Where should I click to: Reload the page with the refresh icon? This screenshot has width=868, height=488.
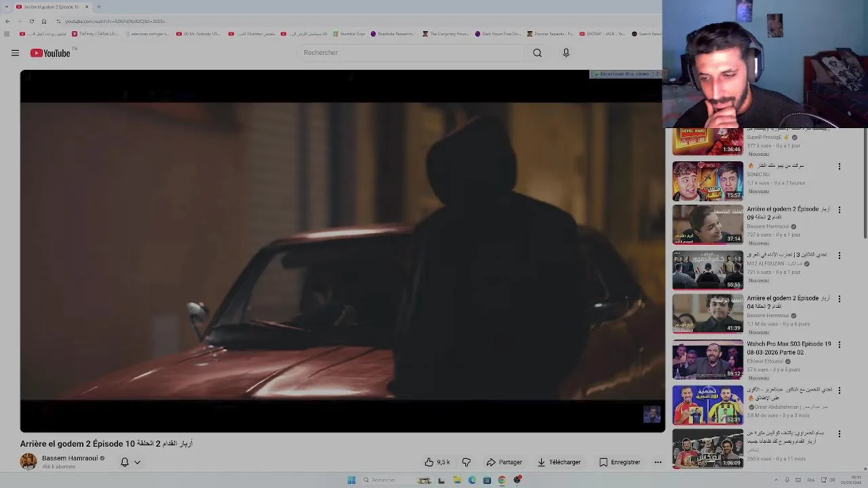(x=32, y=21)
